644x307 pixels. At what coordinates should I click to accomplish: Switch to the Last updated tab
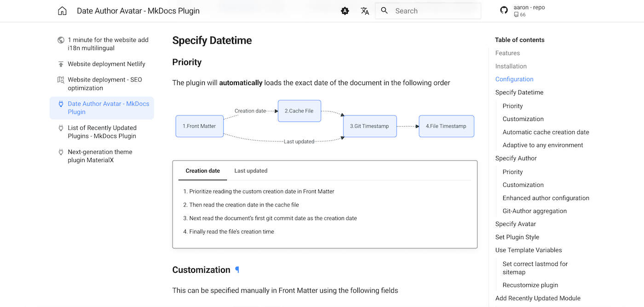[x=251, y=171]
